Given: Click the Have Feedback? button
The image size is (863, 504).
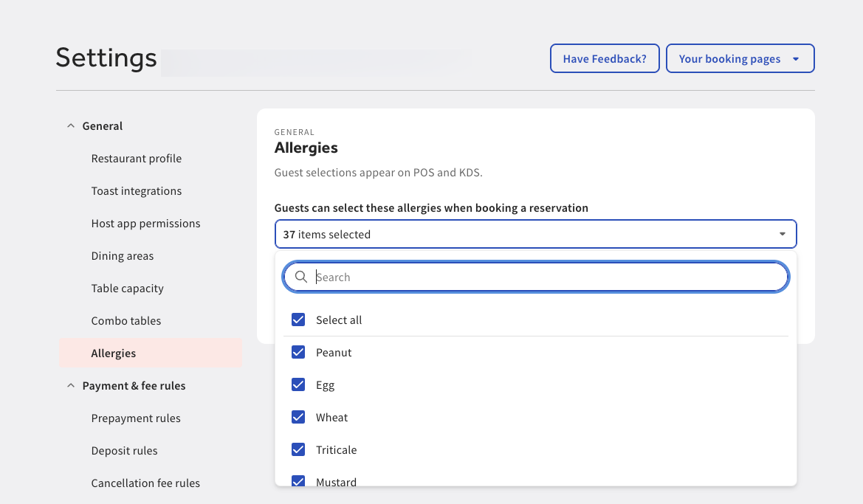Looking at the screenshot, I should tap(605, 58).
